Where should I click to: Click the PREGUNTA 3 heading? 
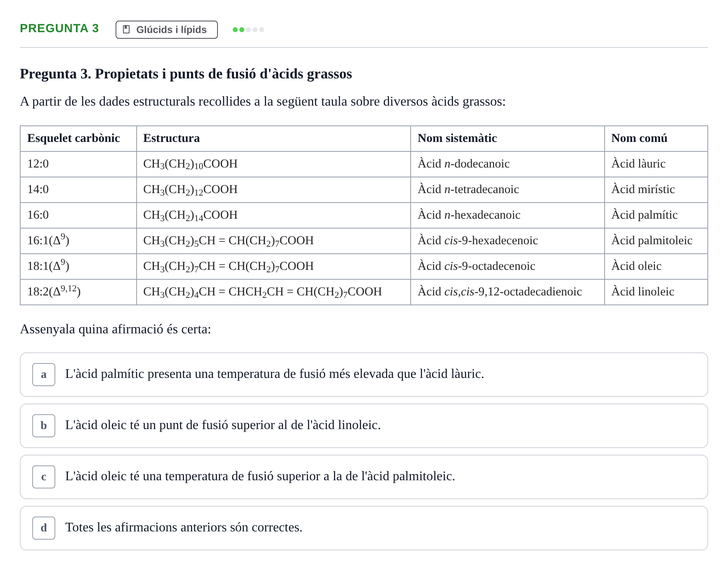[59, 28]
